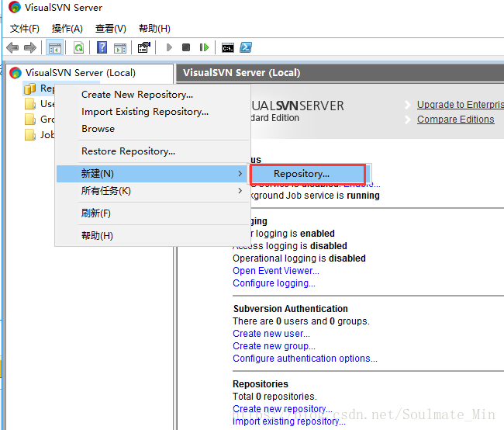
Task: Click the Create new user... link
Action: (x=271, y=334)
